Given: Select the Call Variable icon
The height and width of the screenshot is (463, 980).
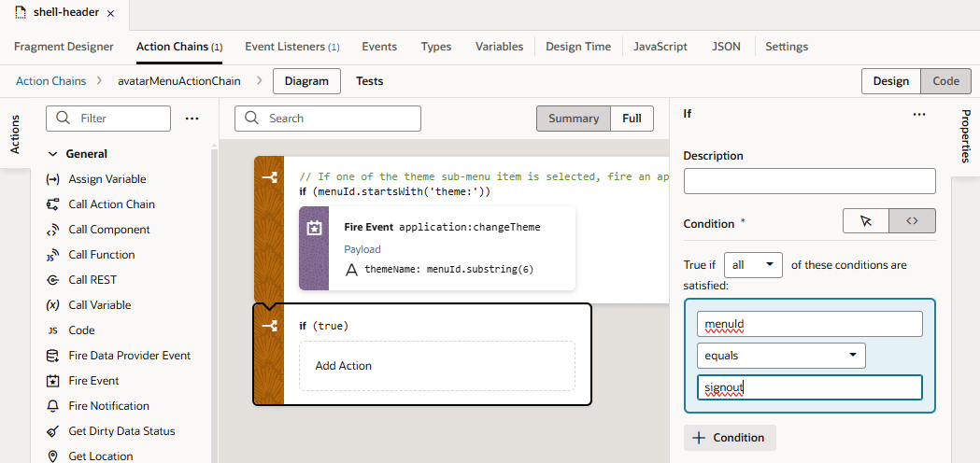Looking at the screenshot, I should click(52, 305).
